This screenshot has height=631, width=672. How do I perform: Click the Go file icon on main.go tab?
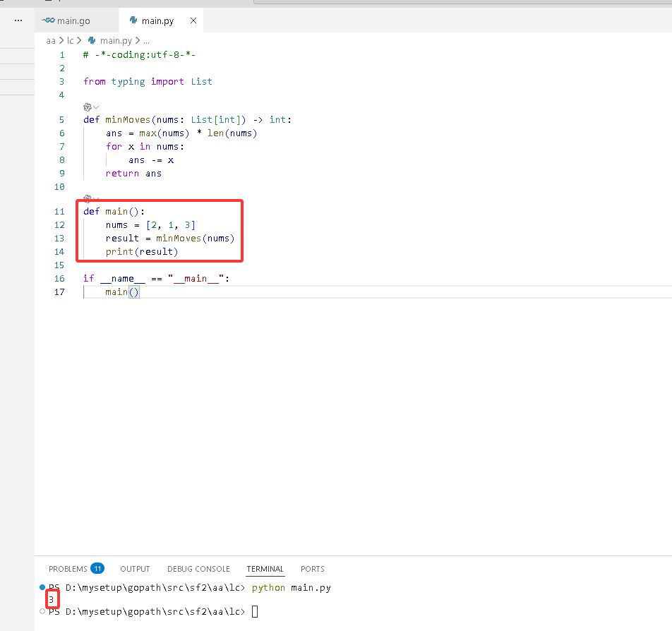pos(49,20)
